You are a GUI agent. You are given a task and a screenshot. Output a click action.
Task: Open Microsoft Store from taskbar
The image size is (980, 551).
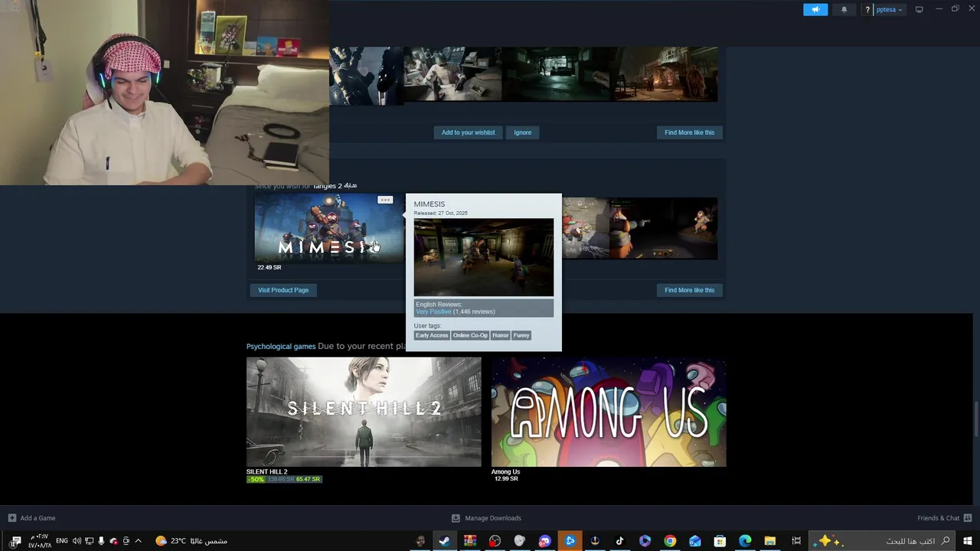click(720, 541)
